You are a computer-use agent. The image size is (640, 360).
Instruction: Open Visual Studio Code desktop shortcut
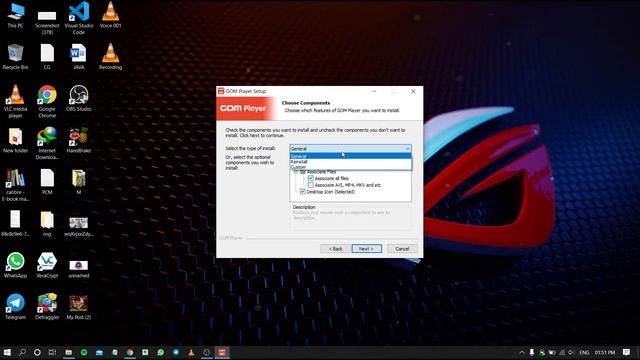[x=79, y=18]
